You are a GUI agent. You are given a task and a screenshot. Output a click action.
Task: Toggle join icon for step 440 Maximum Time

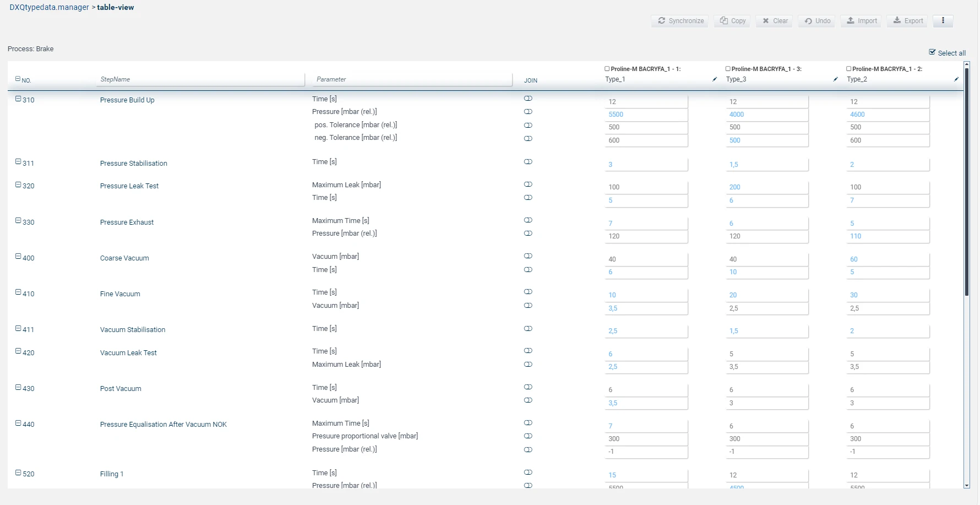[x=528, y=423]
